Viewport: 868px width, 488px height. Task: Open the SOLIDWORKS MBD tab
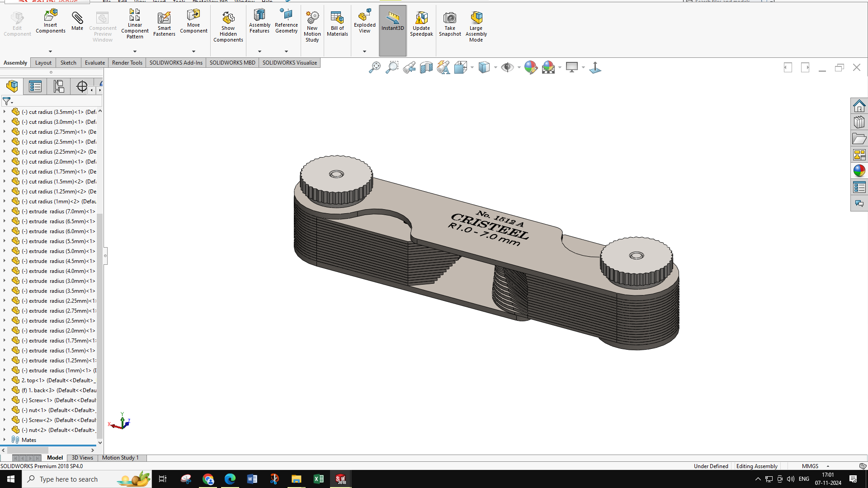[x=232, y=63]
